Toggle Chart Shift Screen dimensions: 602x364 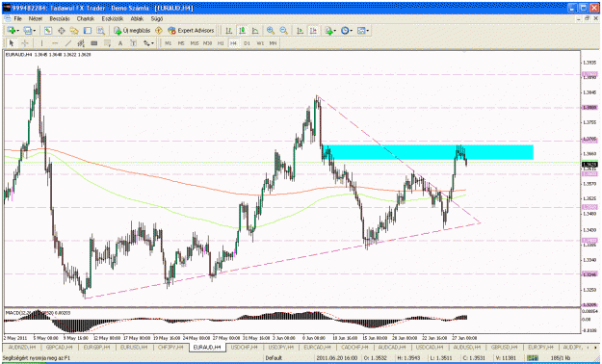pos(313,31)
